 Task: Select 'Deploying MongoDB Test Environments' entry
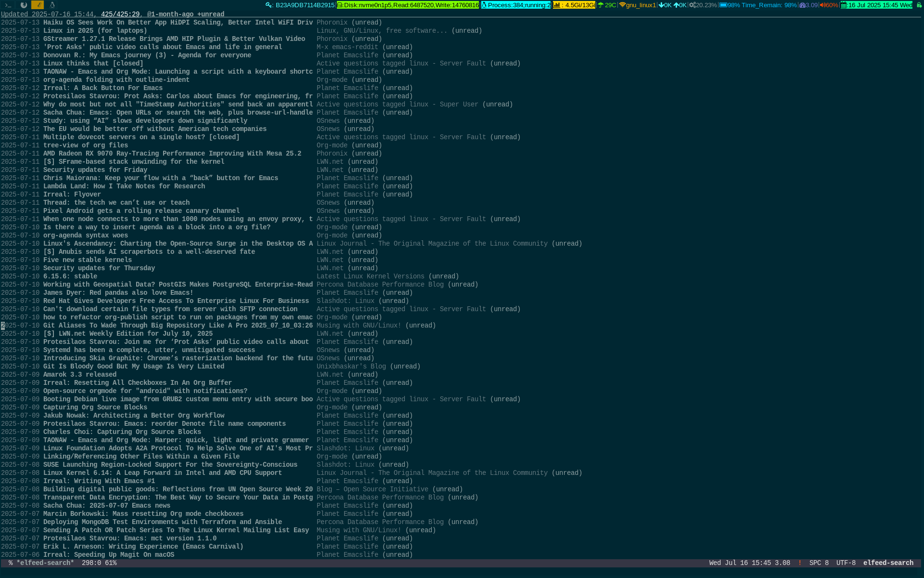click(163, 522)
